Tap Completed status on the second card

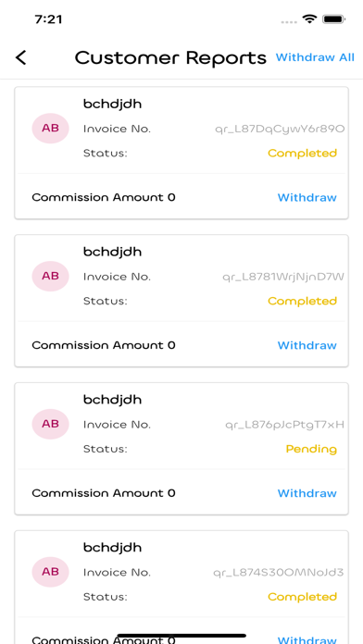(x=302, y=302)
